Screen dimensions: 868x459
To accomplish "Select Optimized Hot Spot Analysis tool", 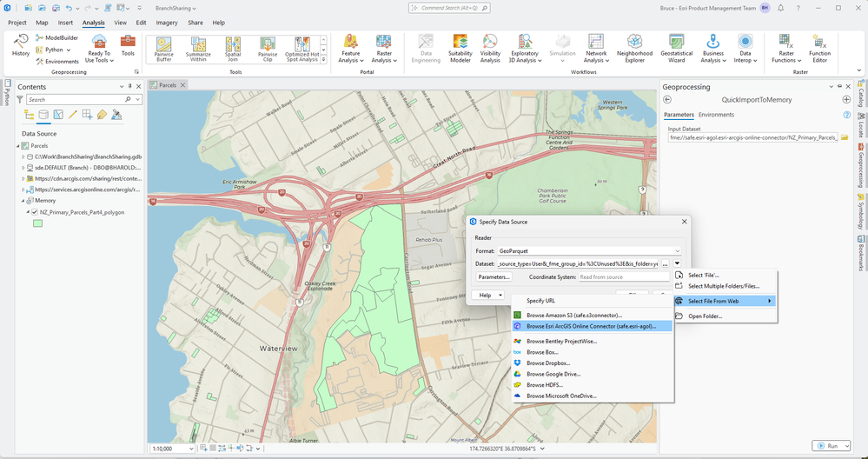I will point(301,50).
